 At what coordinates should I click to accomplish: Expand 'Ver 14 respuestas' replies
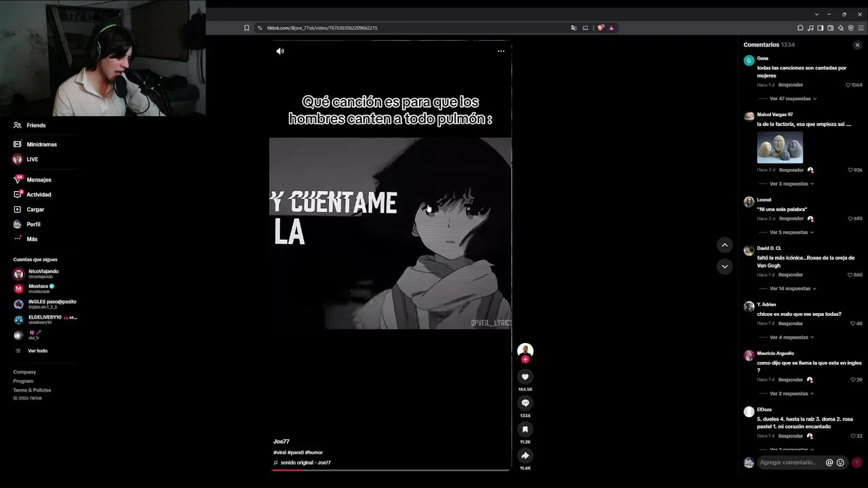tap(793, 289)
